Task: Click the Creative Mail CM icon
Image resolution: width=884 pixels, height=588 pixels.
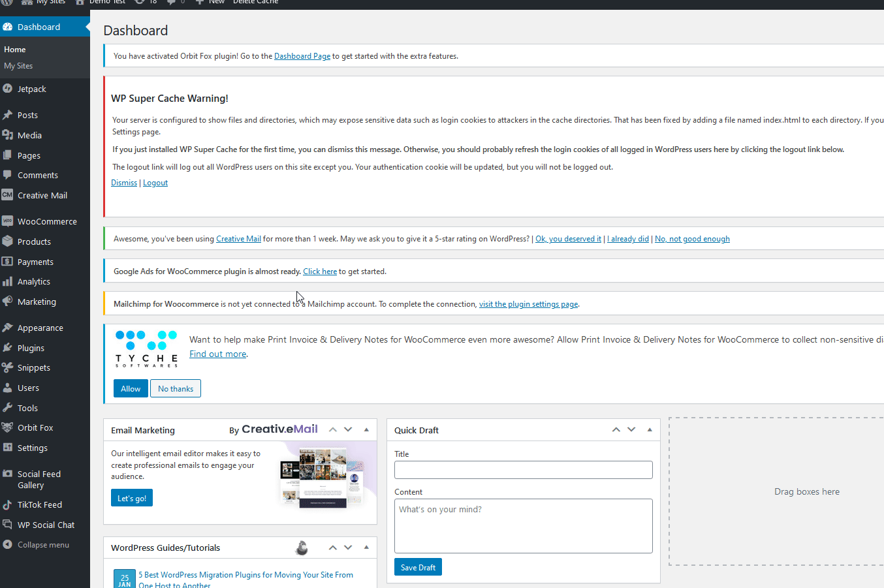Action: click(x=8, y=195)
